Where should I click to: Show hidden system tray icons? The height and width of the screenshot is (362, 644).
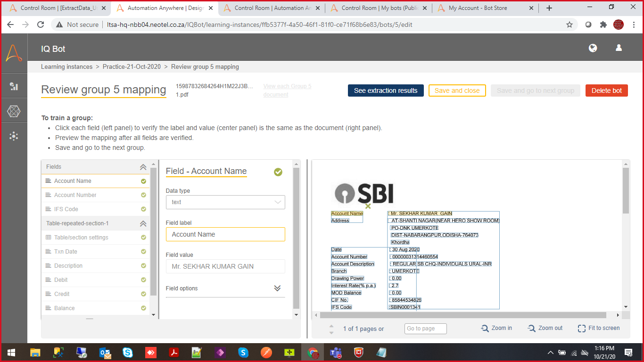coord(550,352)
